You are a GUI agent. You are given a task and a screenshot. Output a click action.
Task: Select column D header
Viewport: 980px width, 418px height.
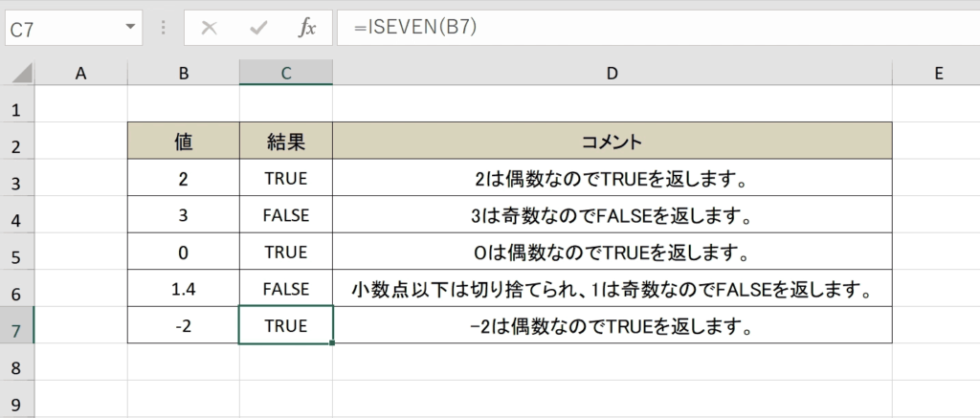(612, 74)
